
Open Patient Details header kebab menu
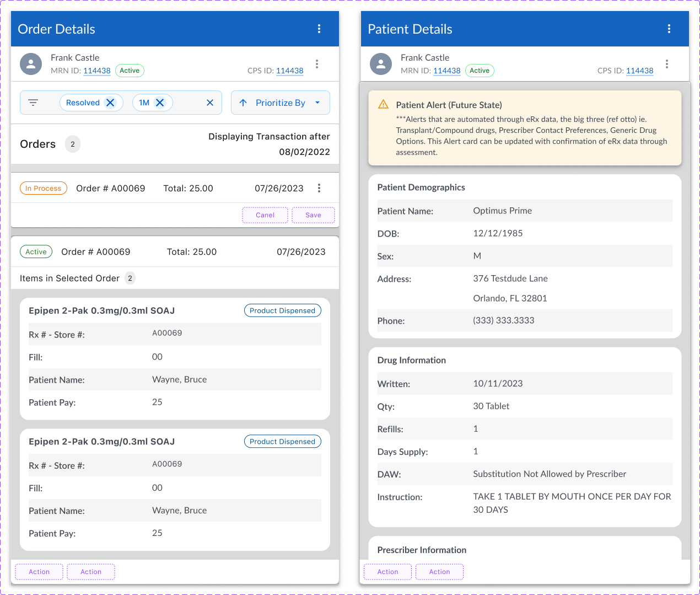[669, 29]
